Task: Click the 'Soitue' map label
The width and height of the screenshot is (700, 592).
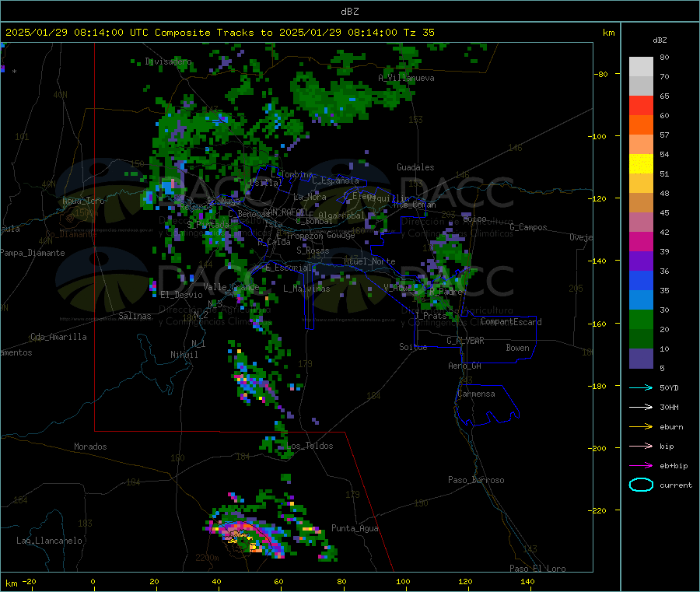Action: 413,347
